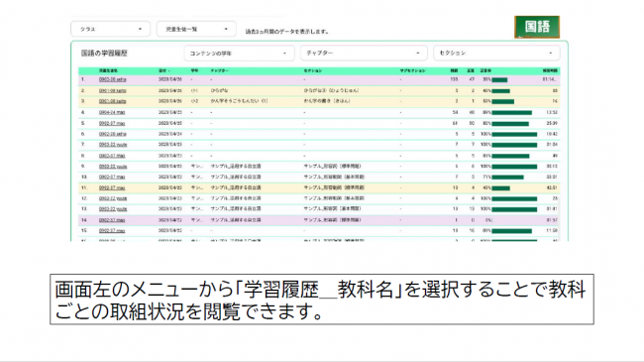The height and width of the screenshot is (362, 644).
Task: Click the 71% accuracy bar in row 10
Action: (x=507, y=178)
